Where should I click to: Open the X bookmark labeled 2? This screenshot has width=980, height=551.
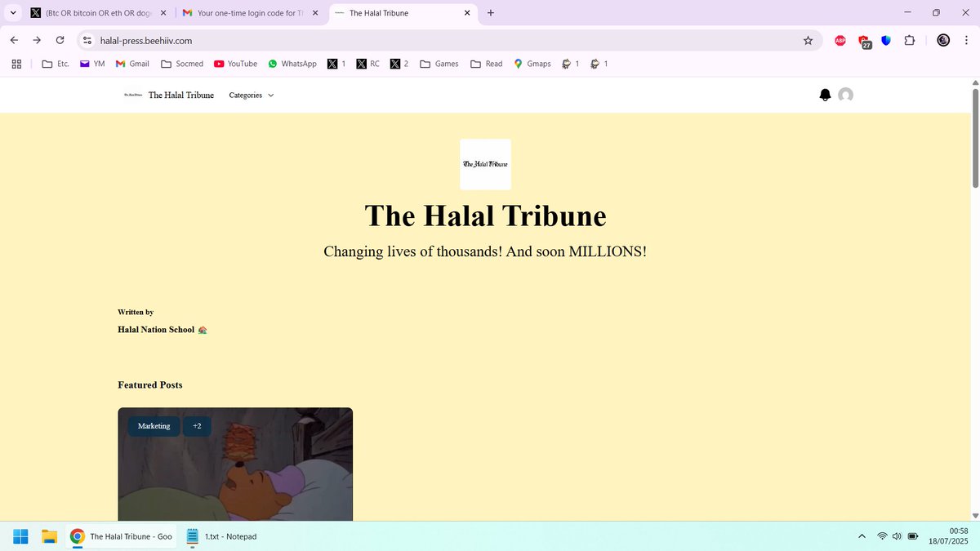click(x=399, y=64)
